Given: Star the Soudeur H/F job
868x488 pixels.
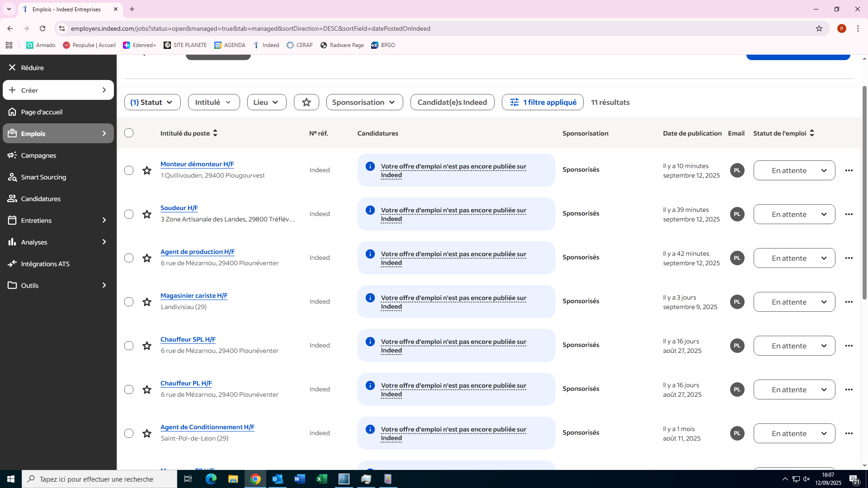Looking at the screenshot, I should (x=147, y=214).
